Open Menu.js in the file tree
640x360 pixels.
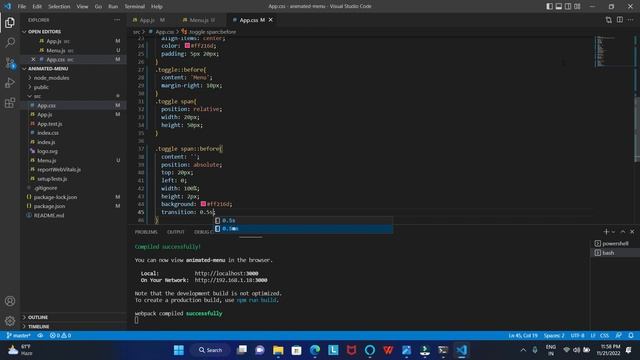47,160
